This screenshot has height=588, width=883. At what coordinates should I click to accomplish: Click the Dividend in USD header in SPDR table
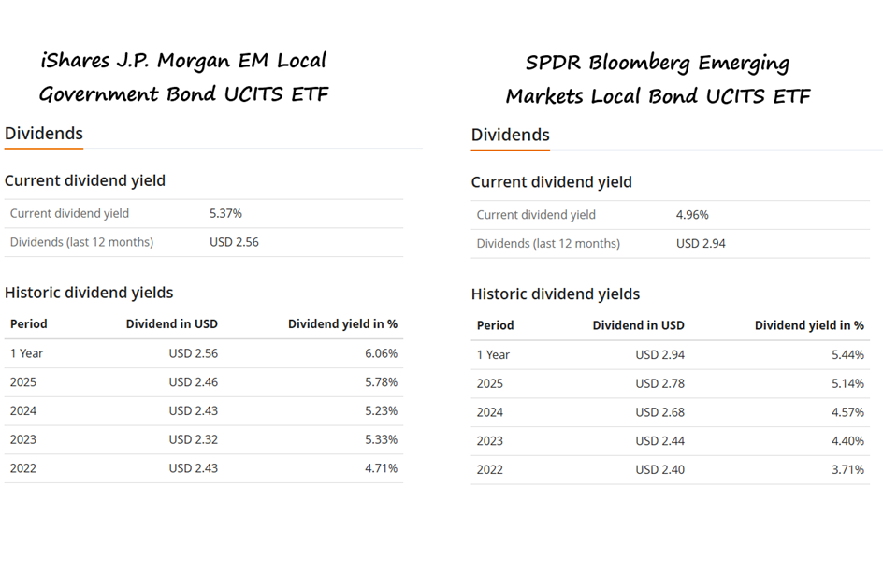(x=638, y=325)
